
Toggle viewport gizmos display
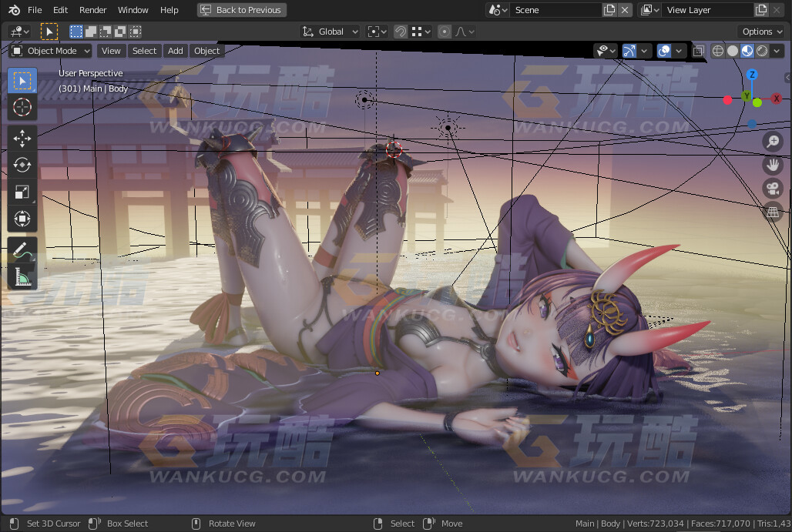pyautogui.click(x=629, y=51)
